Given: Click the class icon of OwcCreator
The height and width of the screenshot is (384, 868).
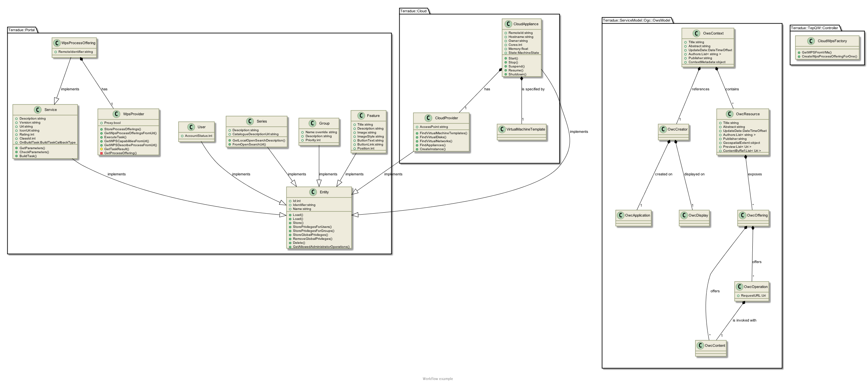Looking at the screenshot, I should (663, 129).
